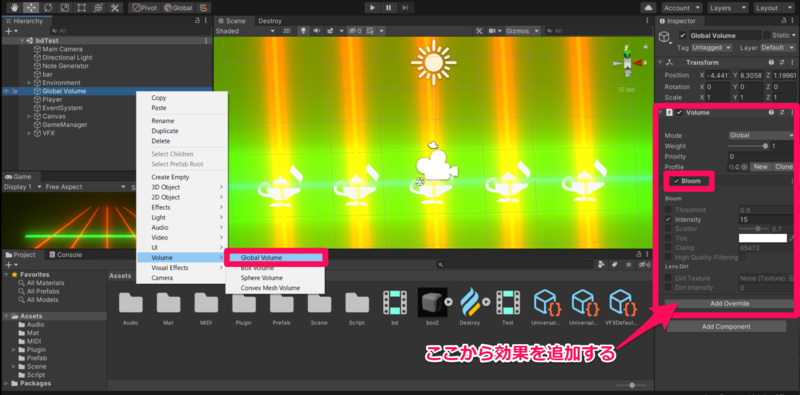This screenshot has width=800, height=395.
Task: Switch to the Destroy tab
Action: click(270, 21)
